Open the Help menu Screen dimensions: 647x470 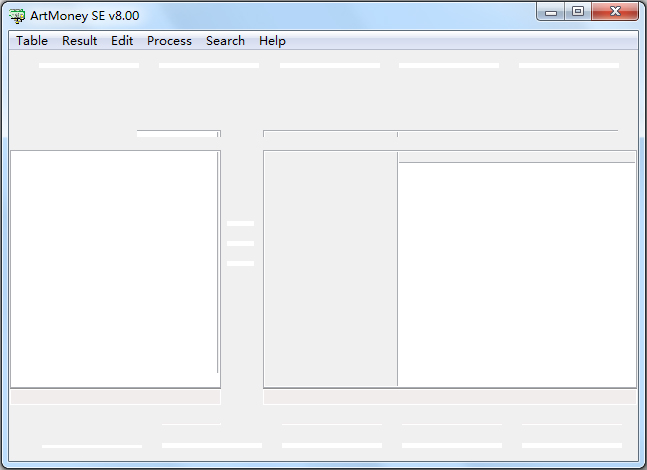coord(272,41)
